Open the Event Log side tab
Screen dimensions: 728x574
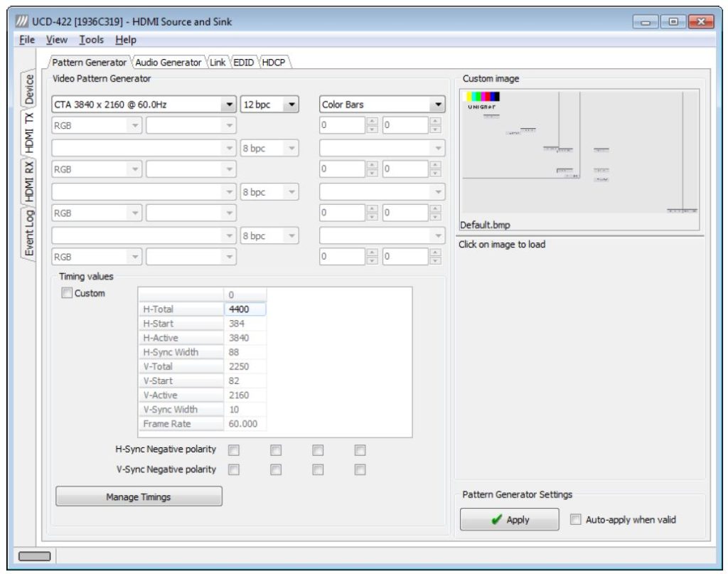point(28,233)
